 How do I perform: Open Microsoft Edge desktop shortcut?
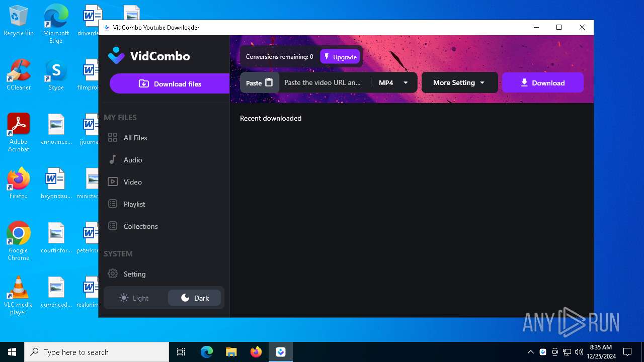(x=56, y=24)
